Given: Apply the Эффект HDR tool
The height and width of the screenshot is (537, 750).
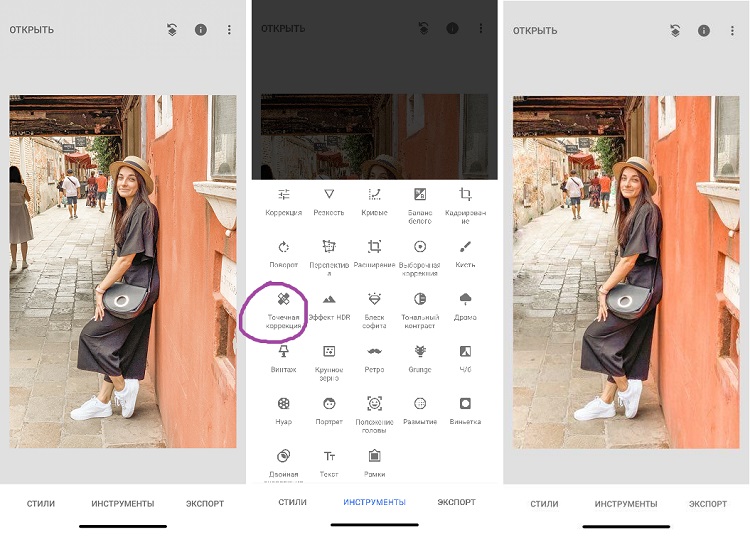Looking at the screenshot, I should tap(329, 307).
